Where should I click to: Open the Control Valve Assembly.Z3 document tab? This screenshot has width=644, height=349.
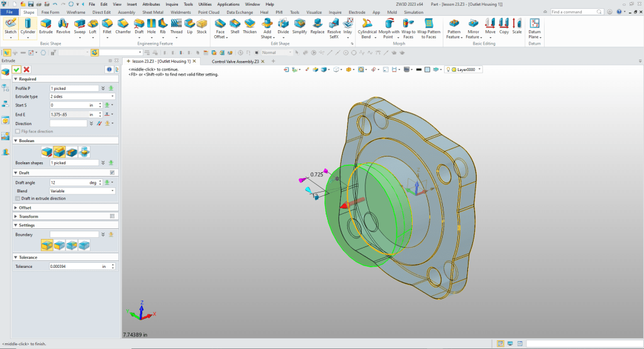pos(235,61)
